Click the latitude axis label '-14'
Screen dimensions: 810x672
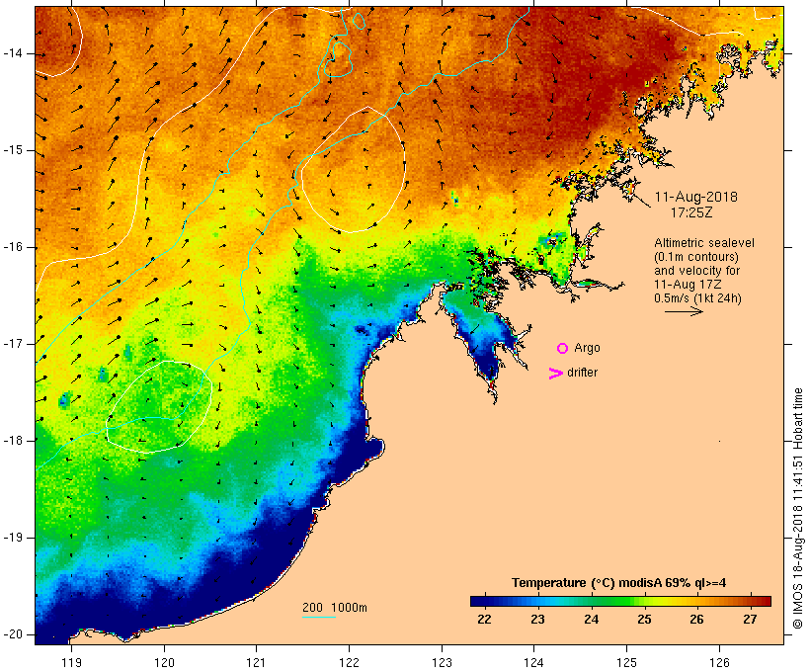pyautogui.click(x=12, y=53)
